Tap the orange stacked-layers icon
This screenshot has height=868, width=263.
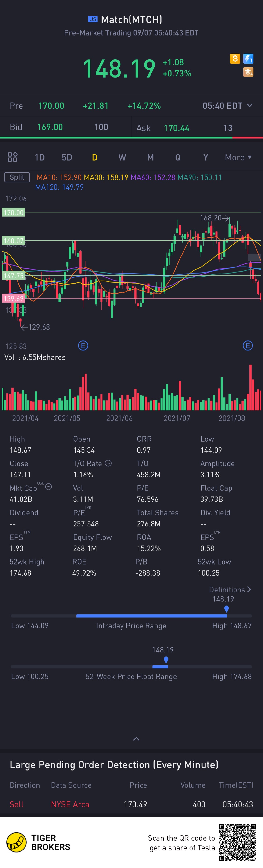click(248, 72)
